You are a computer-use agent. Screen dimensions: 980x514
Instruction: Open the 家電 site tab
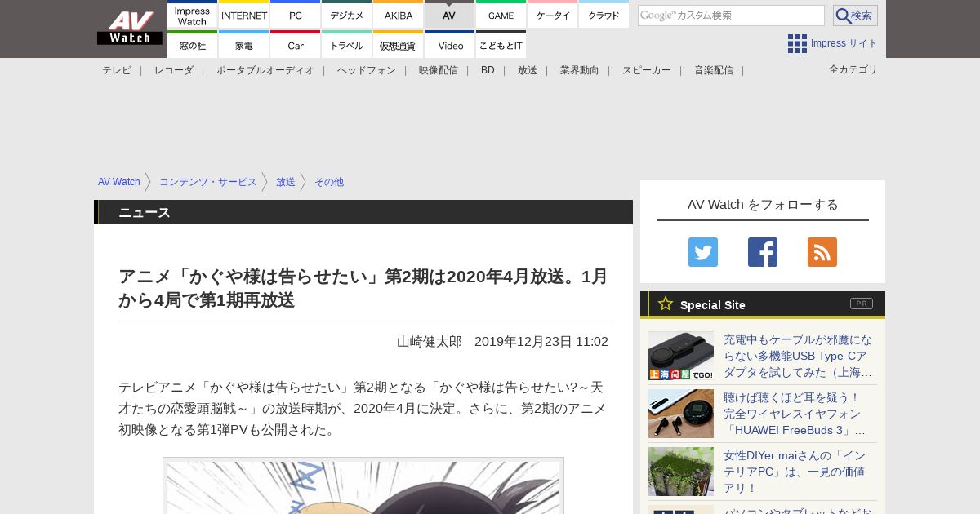pos(244,45)
